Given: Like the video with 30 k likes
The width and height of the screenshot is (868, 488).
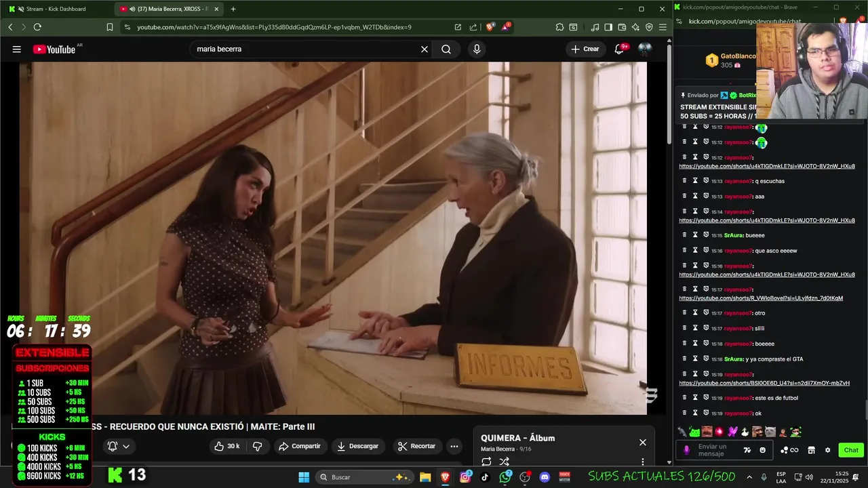Looking at the screenshot, I should pos(226,446).
